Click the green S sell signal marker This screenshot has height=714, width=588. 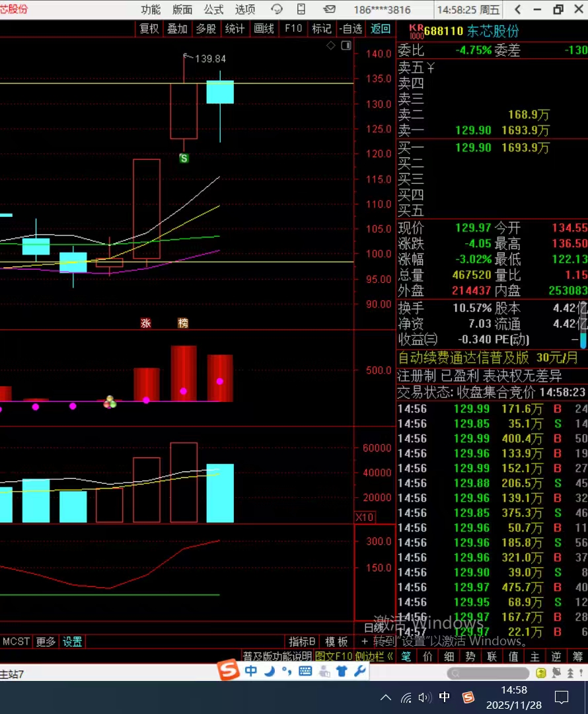click(184, 158)
